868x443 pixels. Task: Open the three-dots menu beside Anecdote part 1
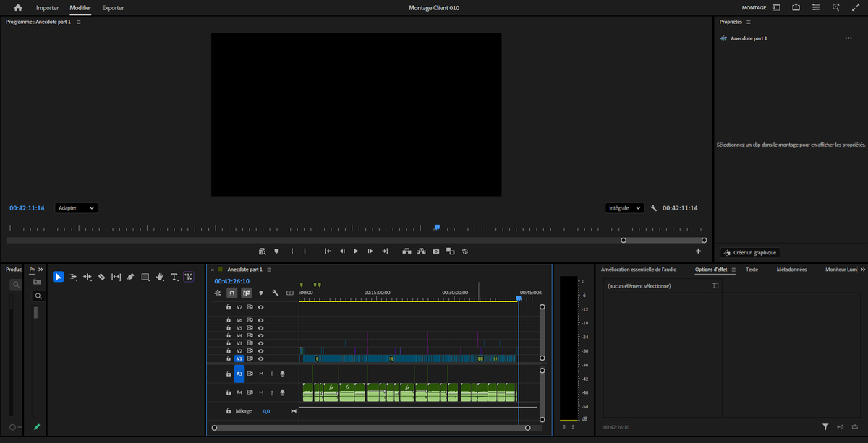pos(848,38)
